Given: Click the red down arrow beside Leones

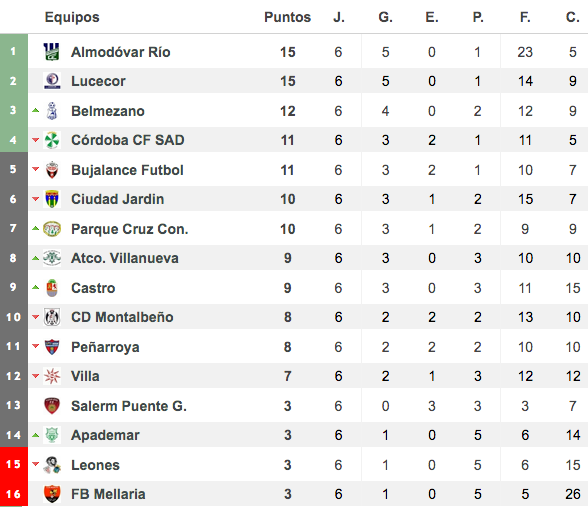Looking at the screenshot, I should coord(36,464).
